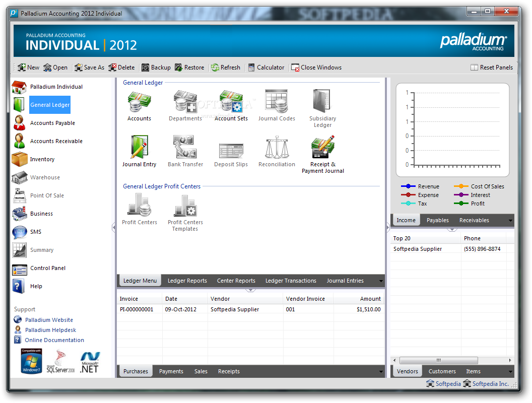
Task: Open the Business module in sidebar
Action: [41, 214]
